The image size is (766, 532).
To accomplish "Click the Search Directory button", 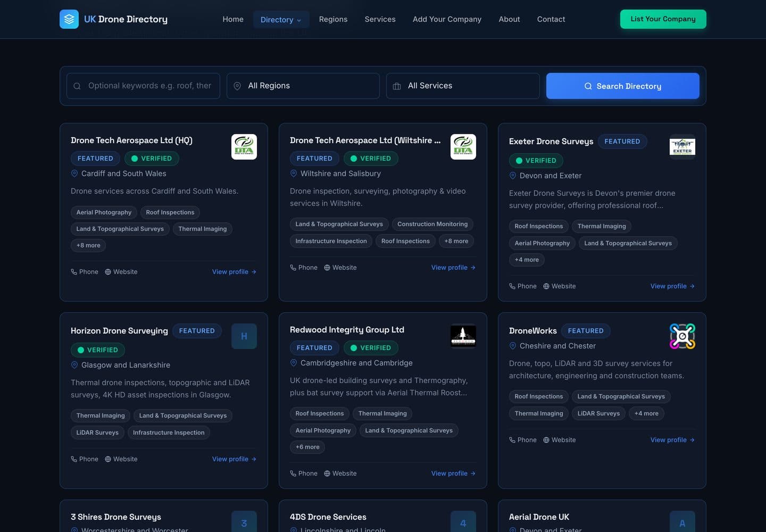I will click(x=623, y=86).
